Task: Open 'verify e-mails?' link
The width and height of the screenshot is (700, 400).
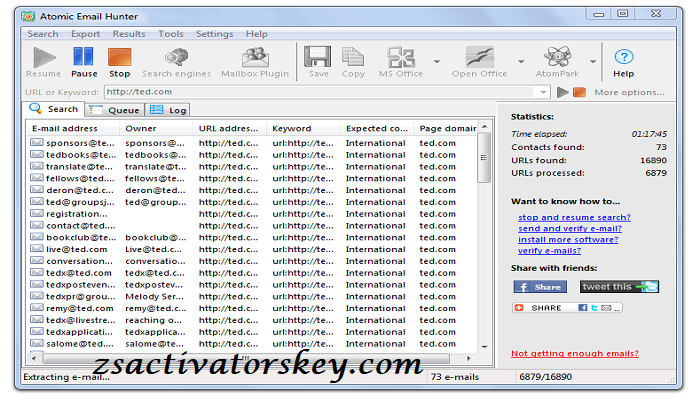Action: (549, 251)
